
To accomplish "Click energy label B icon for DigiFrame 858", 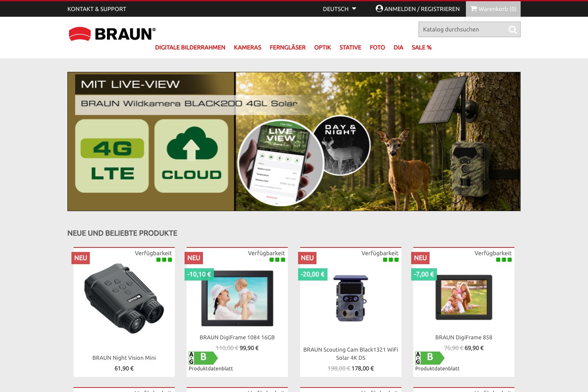I will pyautogui.click(x=430, y=358).
